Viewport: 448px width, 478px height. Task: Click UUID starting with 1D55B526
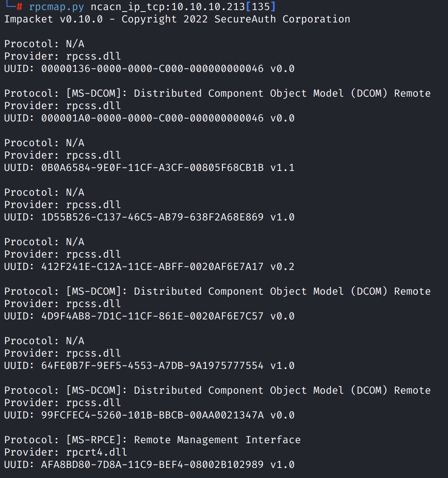[x=152, y=217]
